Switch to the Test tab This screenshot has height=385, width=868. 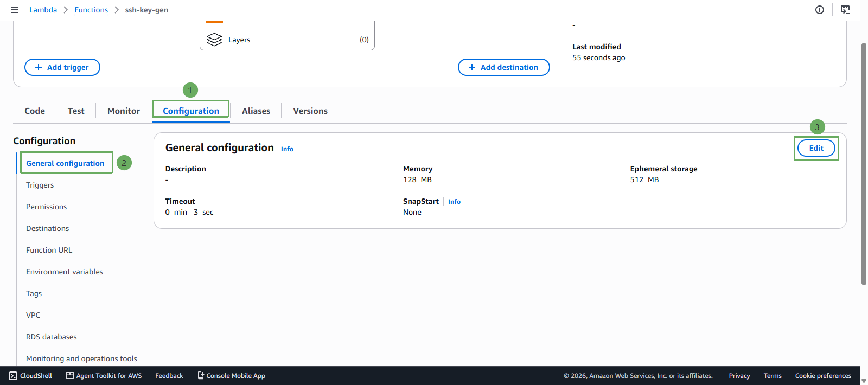(76, 111)
